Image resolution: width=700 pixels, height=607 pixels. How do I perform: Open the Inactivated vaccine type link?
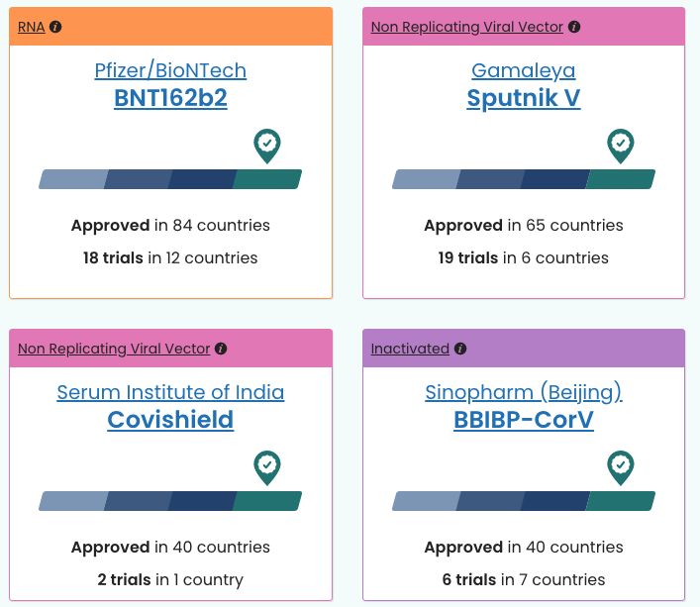[x=410, y=349]
